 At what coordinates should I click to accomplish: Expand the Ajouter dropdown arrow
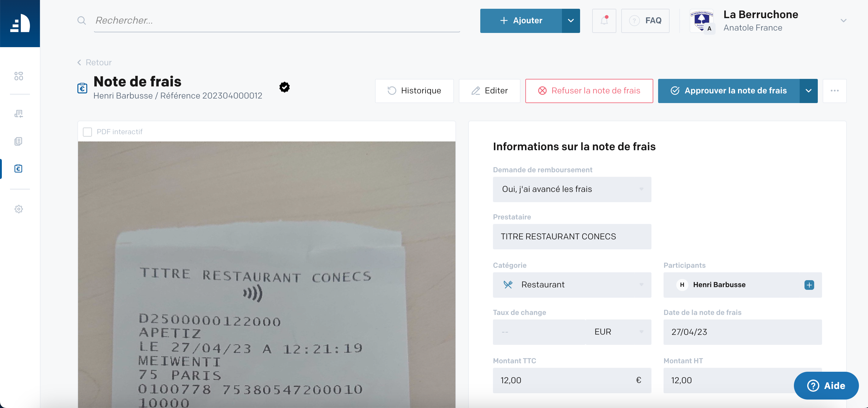click(570, 21)
